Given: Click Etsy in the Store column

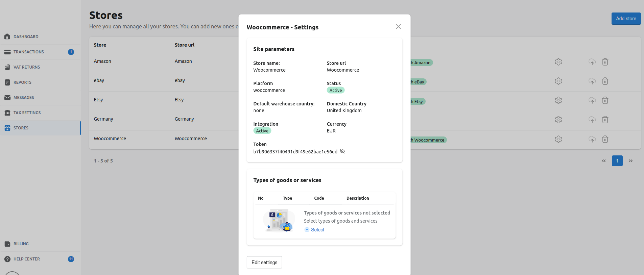Looking at the screenshot, I should [98, 100].
